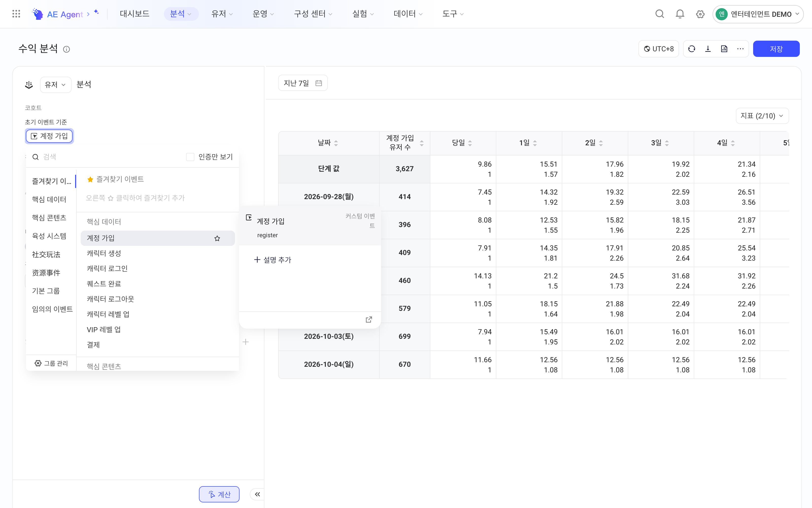
Task: Click the UTC+8 timezone button
Action: click(x=658, y=49)
